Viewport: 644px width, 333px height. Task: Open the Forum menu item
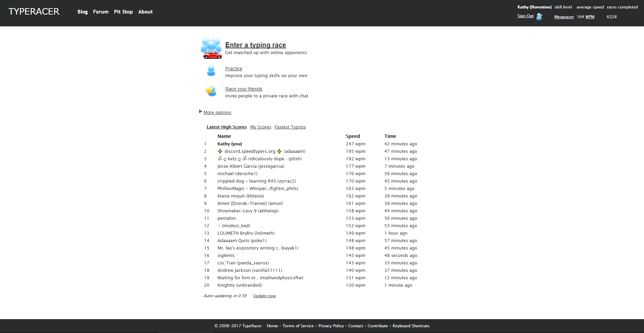click(101, 11)
